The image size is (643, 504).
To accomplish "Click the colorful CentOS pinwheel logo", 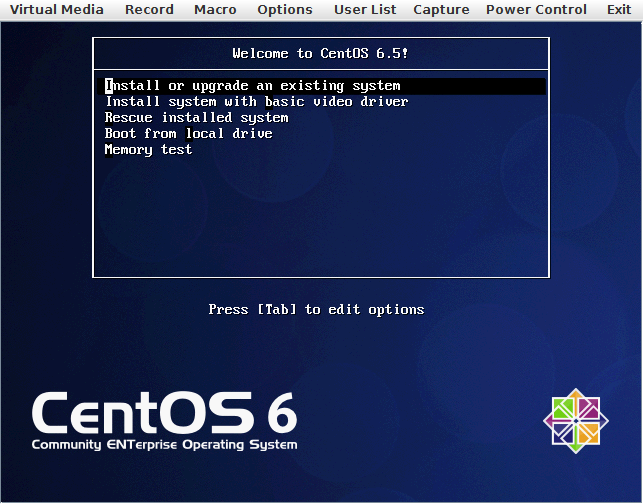I will [576, 417].
